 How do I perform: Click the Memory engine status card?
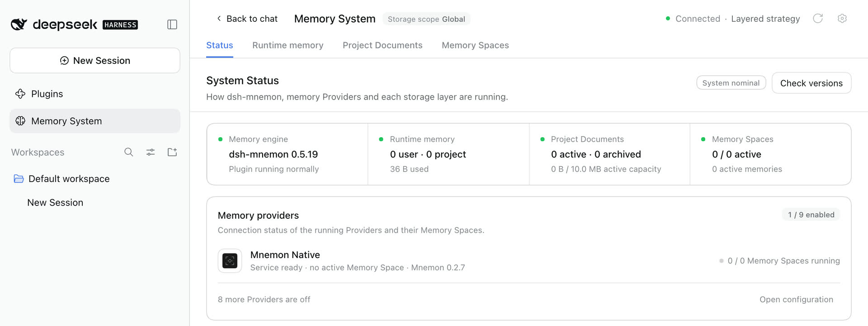point(288,154)
